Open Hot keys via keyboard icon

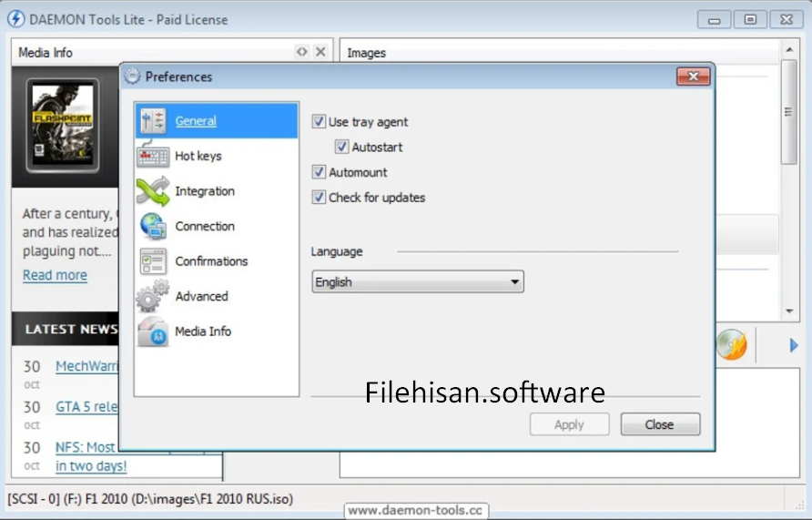pos(153,155)
